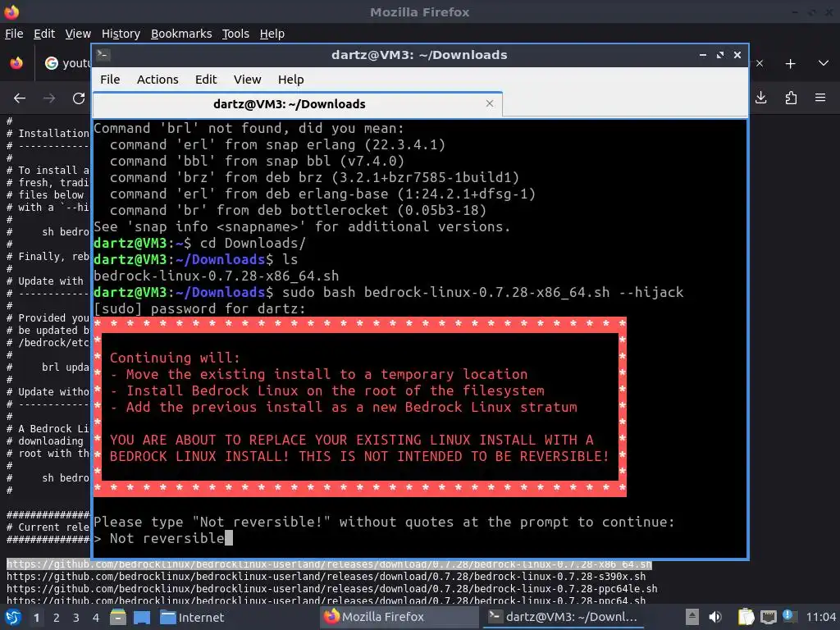Click 'bedrock-linux-0.7.28-x86_64.sh' in ls output
840x630 pixels.
[x=216, y=276]
